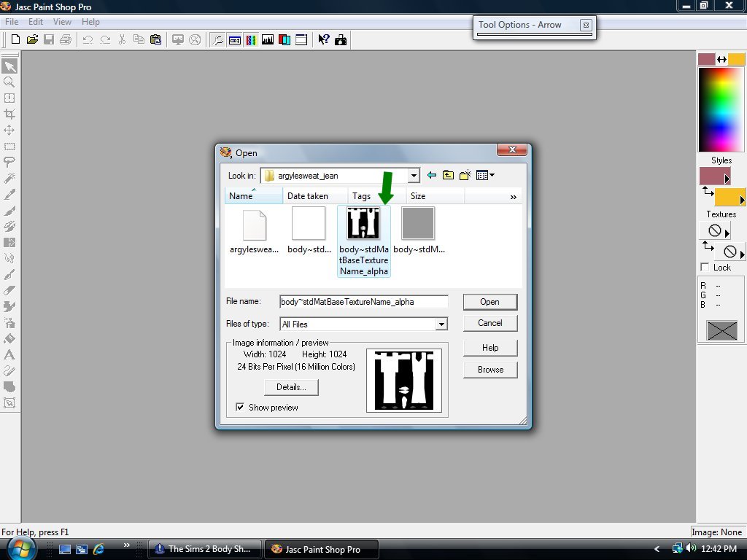Select the Deformation tool
The width and height of the screenshot is (747, 560).
pos(9,98)
